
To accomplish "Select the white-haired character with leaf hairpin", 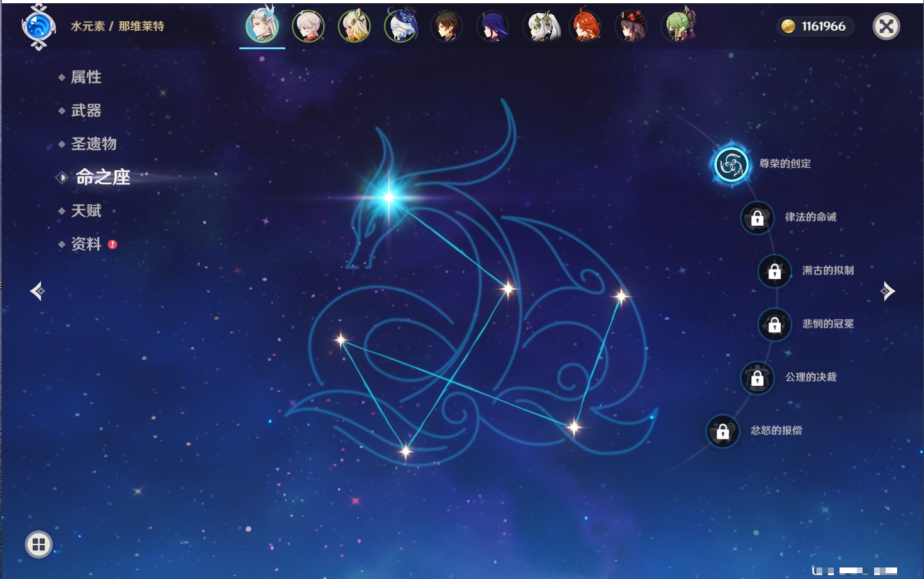I will 541,27.
